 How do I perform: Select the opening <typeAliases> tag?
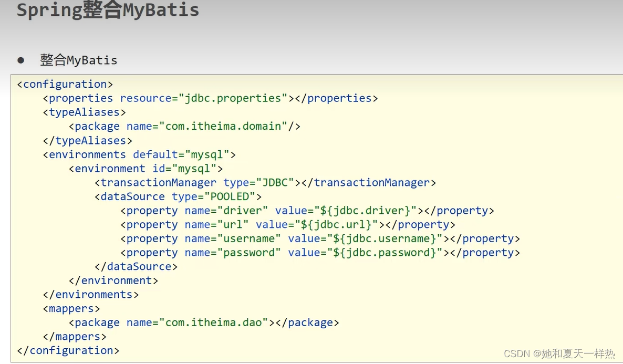(84, 112)
